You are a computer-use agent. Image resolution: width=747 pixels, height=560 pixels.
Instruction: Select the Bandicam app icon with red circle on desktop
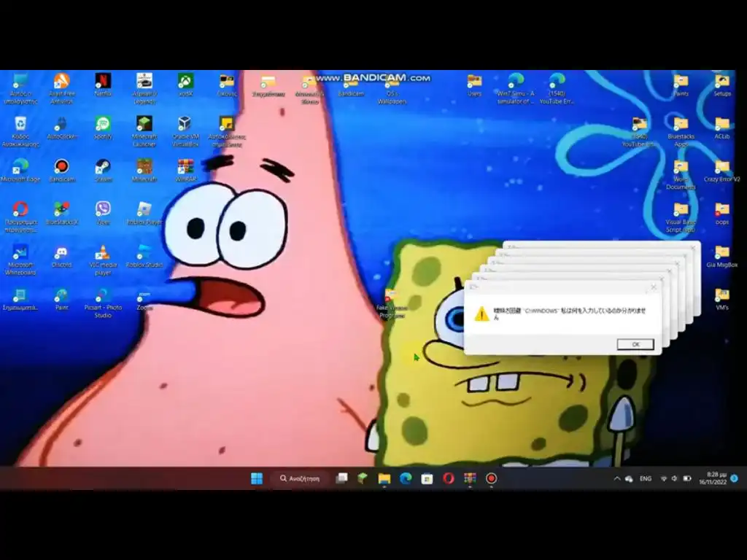[62, 171]
